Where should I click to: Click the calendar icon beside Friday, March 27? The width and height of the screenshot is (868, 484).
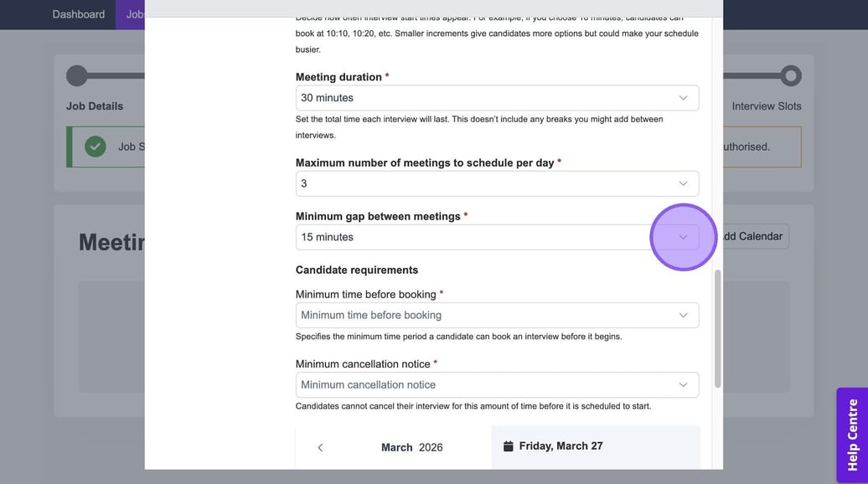click(x=508, y=446)
